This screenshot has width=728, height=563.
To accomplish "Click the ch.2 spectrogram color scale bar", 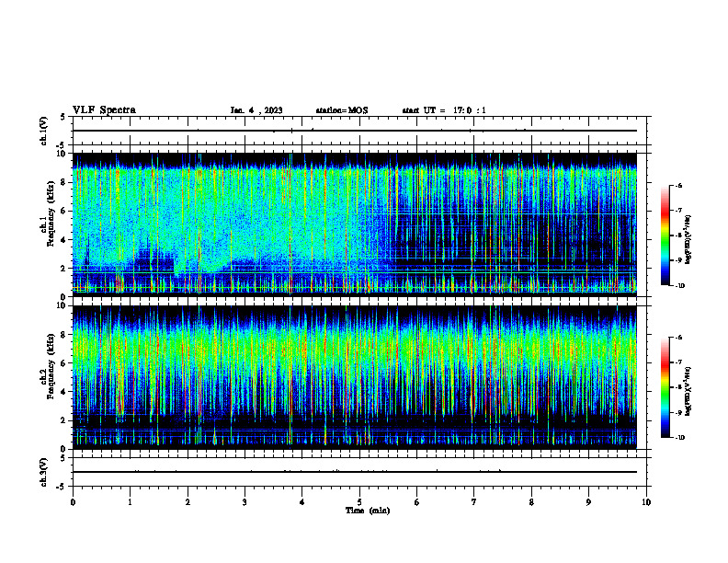I will [665, 387].
